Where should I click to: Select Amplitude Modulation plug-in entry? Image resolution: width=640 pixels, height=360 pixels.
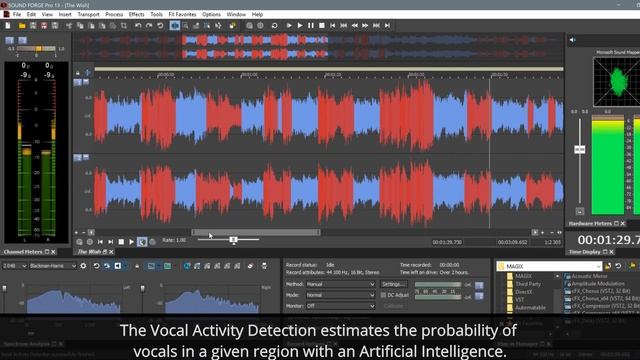pyautogui.click(x=598, y=283)
